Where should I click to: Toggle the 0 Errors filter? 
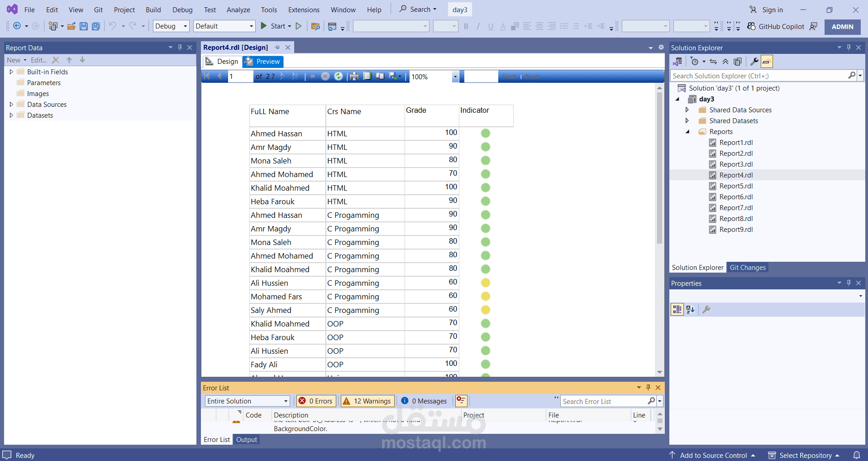[316, 401]
